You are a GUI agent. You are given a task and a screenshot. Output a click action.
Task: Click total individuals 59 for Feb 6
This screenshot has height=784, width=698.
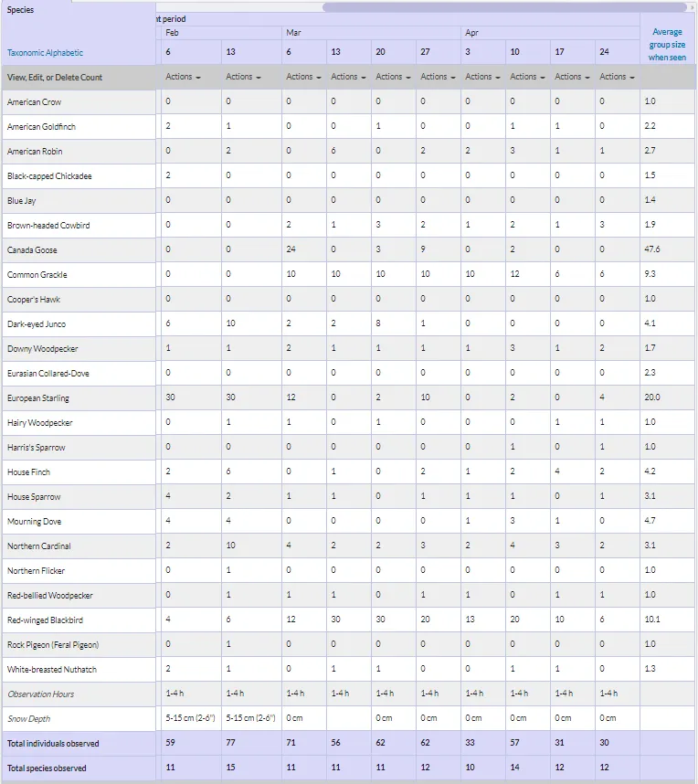(171, 743)
